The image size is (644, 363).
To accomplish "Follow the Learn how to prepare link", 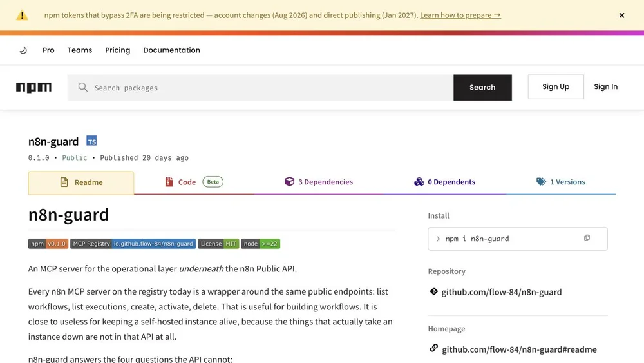I will (x=460, y=15).
